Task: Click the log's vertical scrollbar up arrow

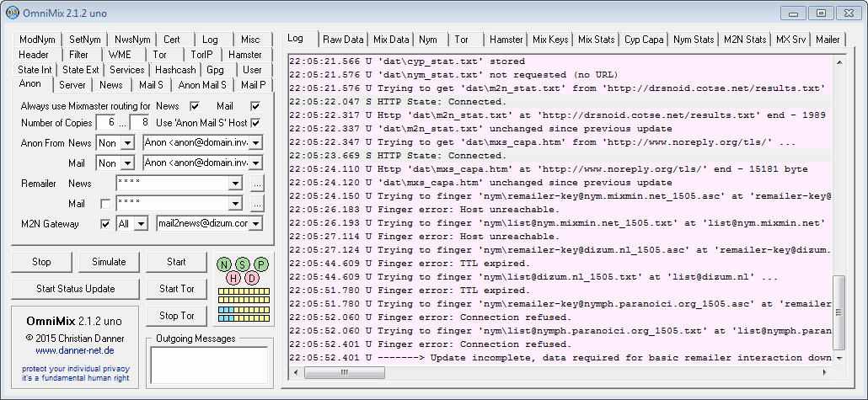Action: point(839,61)
